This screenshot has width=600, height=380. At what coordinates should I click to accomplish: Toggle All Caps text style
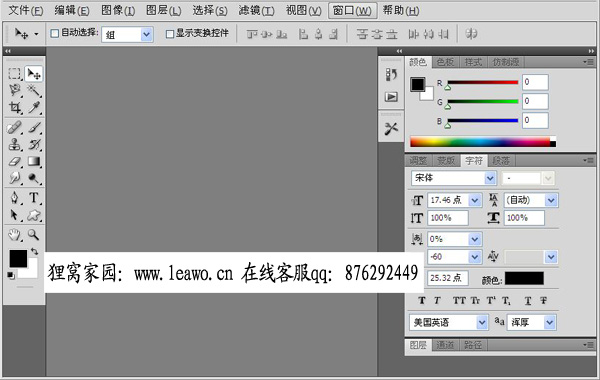[459, 301]
